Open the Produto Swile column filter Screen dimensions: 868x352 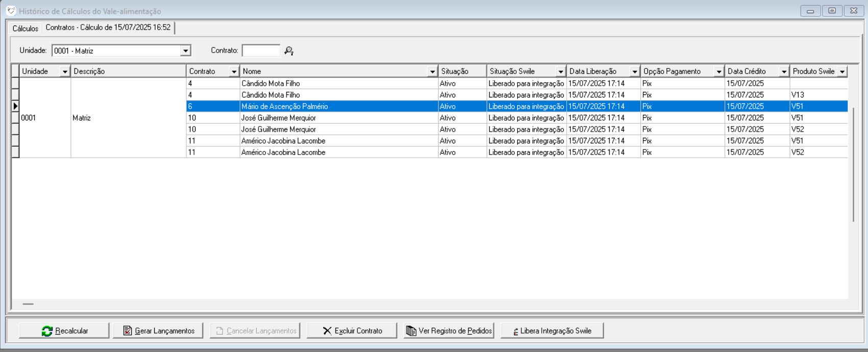(842, 71)
